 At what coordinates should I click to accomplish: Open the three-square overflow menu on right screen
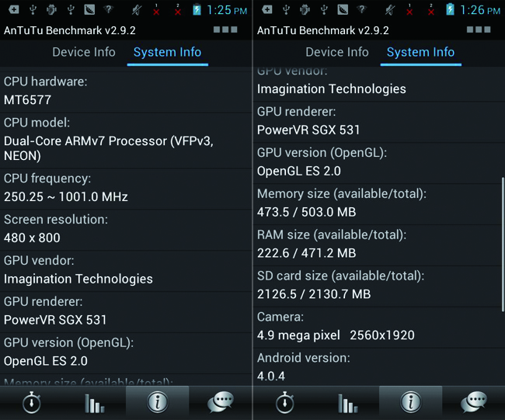(x=479, y=30)
